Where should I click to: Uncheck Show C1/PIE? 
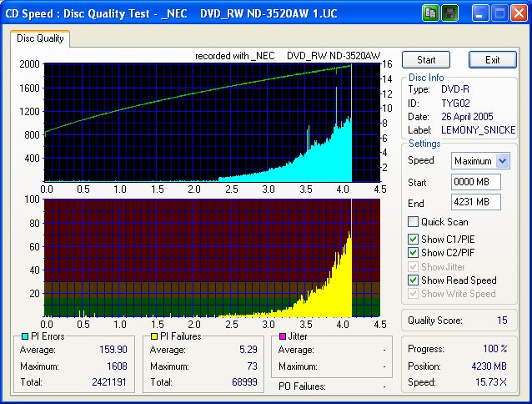click(x=413, y=240)
